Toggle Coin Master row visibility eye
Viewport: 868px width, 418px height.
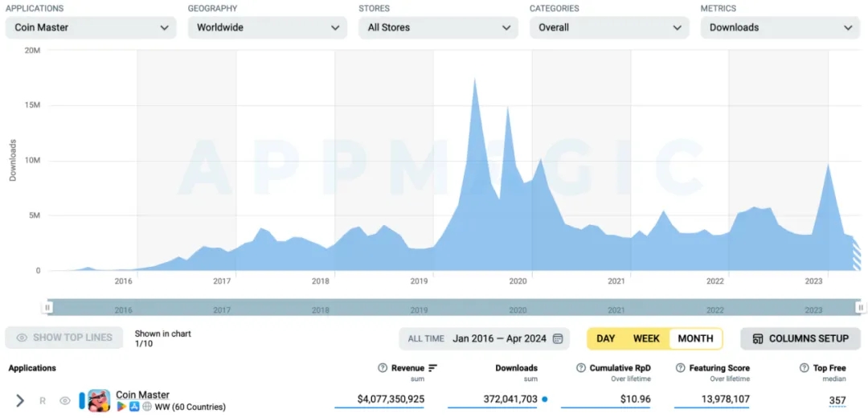(65, 400)
